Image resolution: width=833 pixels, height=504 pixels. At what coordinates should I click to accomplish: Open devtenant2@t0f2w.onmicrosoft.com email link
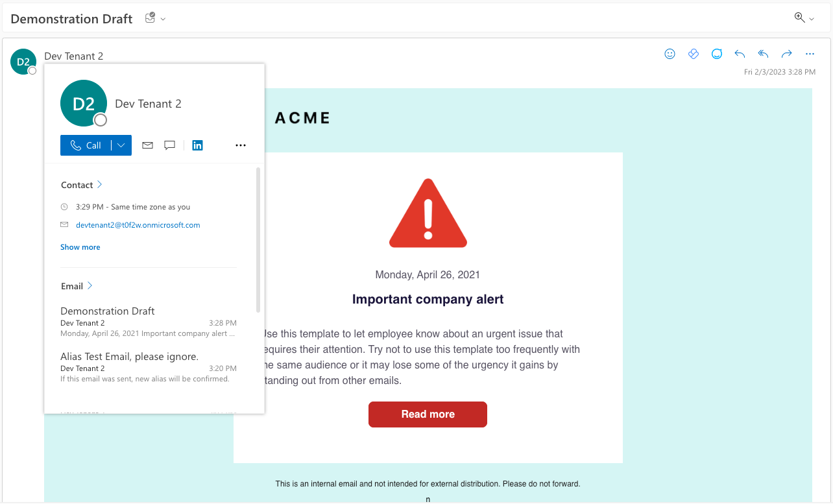point(138,225)
